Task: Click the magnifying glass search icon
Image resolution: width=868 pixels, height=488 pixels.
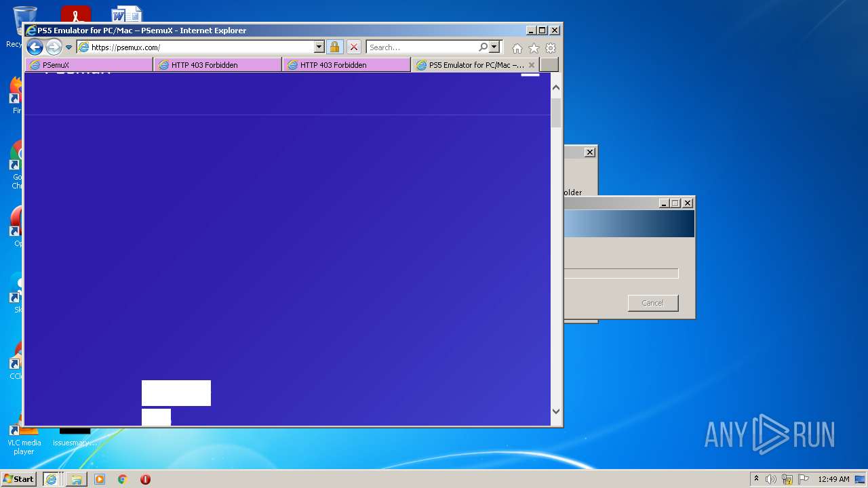Action: coord(483,47)
